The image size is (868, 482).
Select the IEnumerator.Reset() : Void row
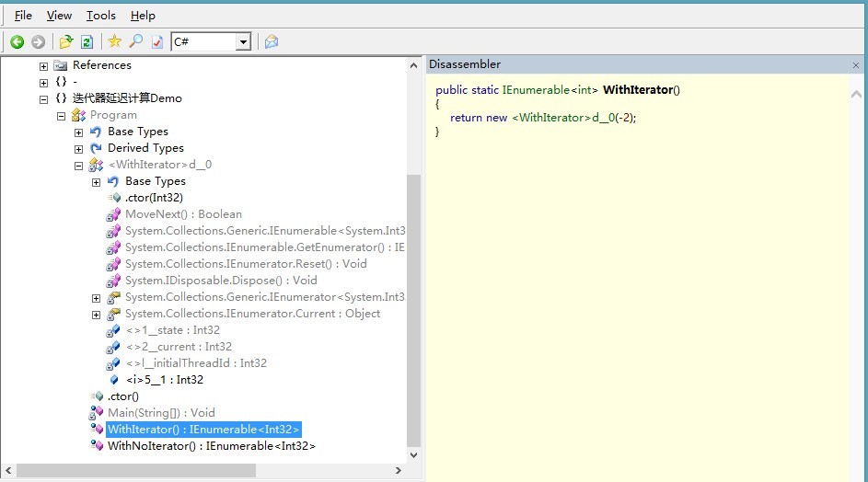pos(246,264)
